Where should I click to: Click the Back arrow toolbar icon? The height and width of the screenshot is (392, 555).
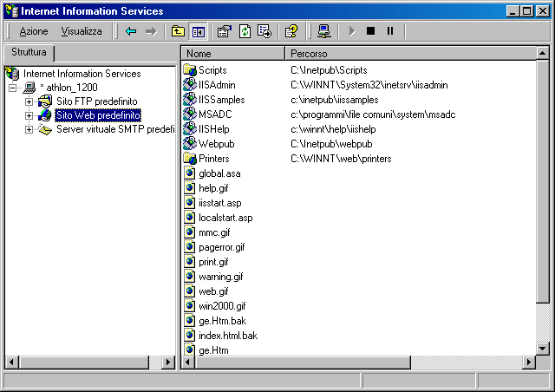tap(131, 31)
